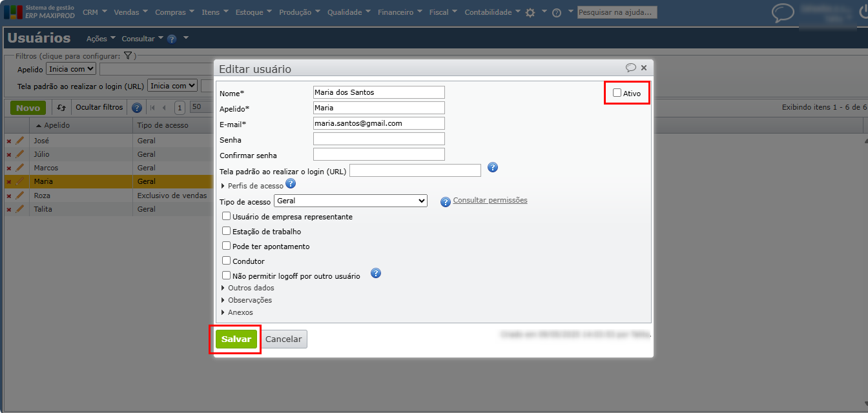868x413 pixels.
Task: Click help icon beside Consultar permissões
Action: point(445,202)
